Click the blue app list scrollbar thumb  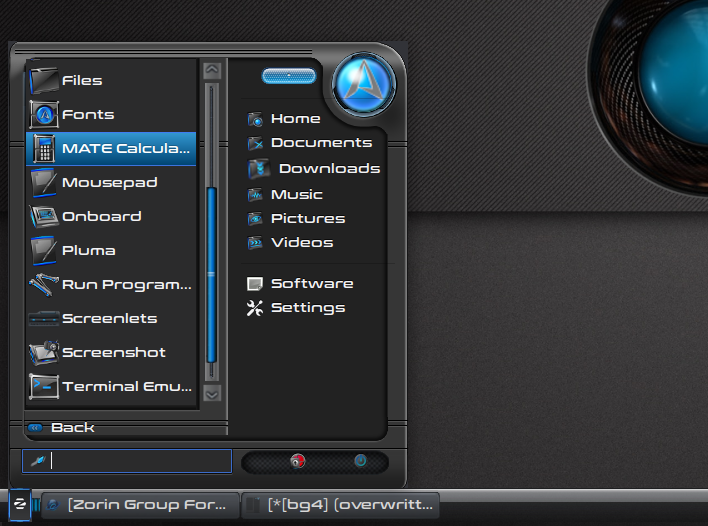pyautogui.click(x=211, y=270)
